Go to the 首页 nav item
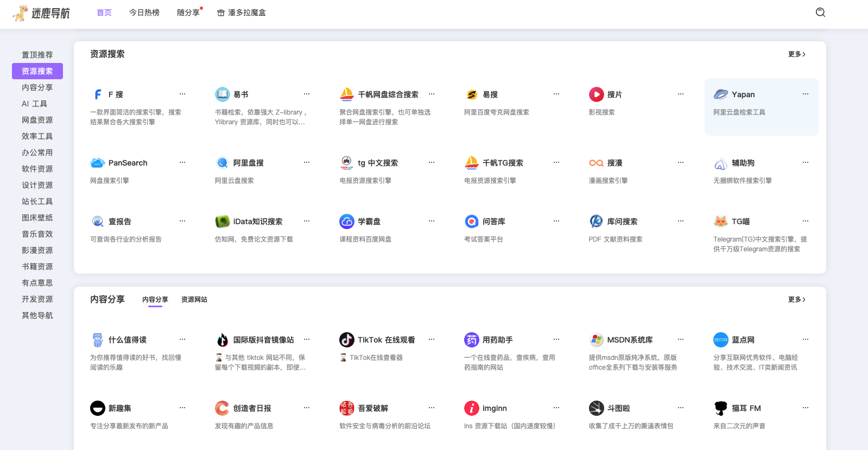 [104, 12]
